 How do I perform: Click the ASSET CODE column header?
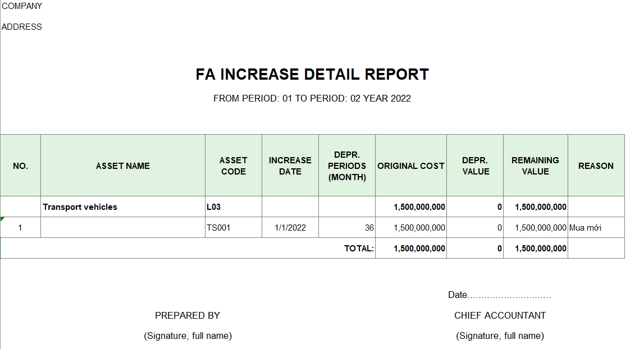coord(234,166)
